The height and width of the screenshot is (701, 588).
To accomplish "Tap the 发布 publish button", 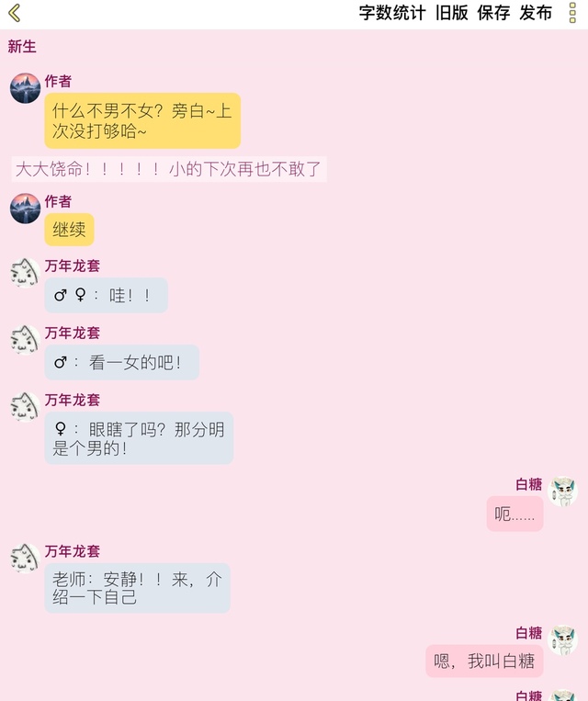I will [536, 13].
